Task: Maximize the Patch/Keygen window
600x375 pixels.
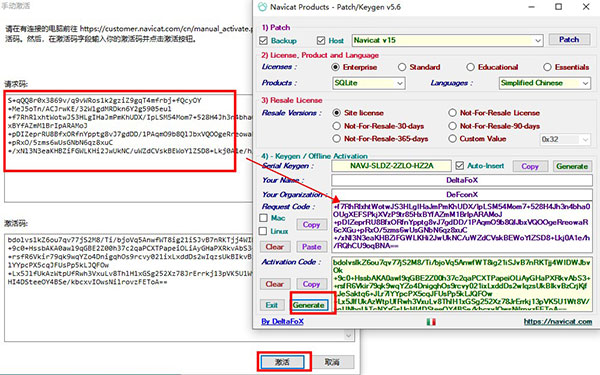Action: tap(558, 7)
